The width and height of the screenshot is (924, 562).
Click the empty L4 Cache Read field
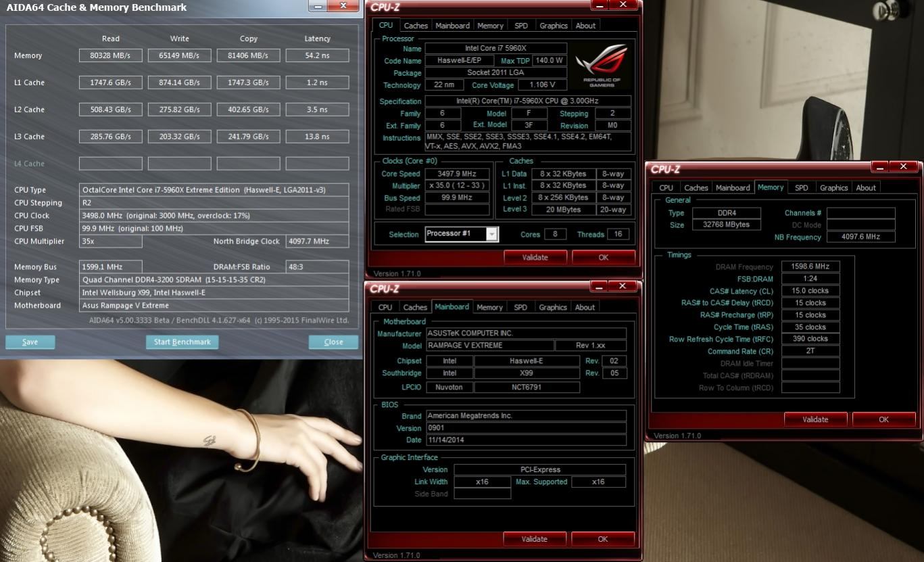(111, 164)
